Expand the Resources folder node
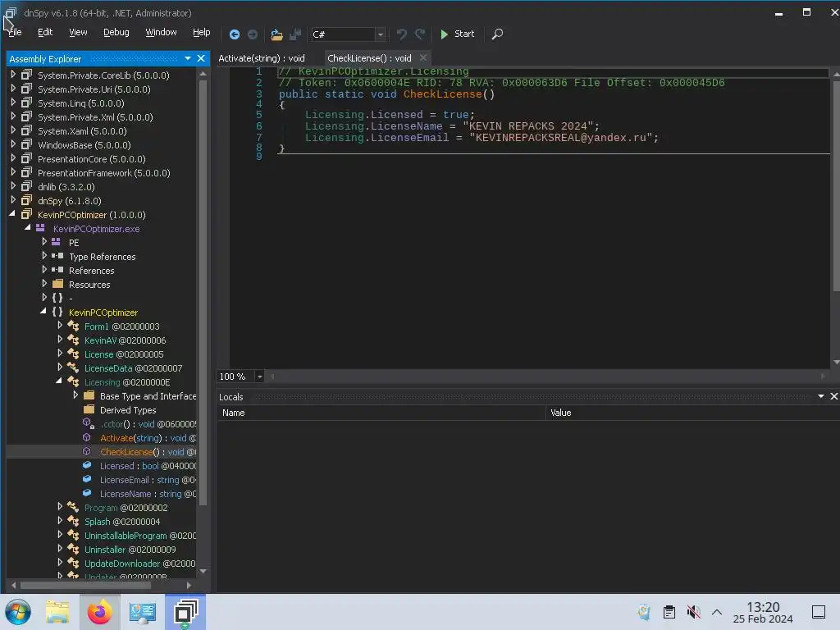Viewport: 840px width, 630px height. (x=44, y=283)
